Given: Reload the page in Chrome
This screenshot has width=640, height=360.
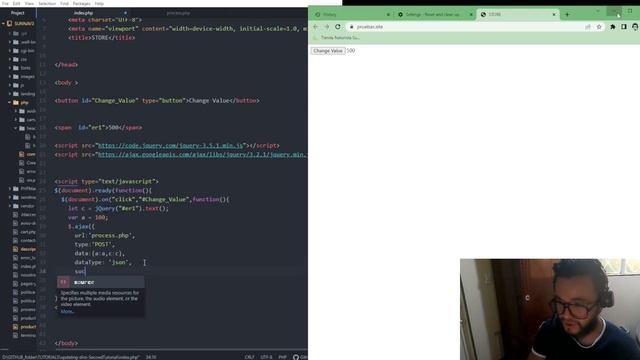Looking at the screenshot, I should click(338, 27).
